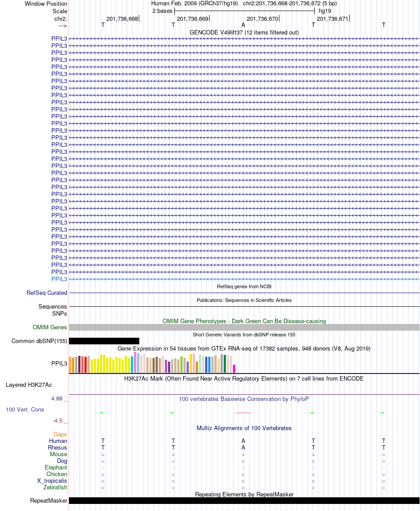Click the Sequences track label
The image size is (420, 511).
53,306
